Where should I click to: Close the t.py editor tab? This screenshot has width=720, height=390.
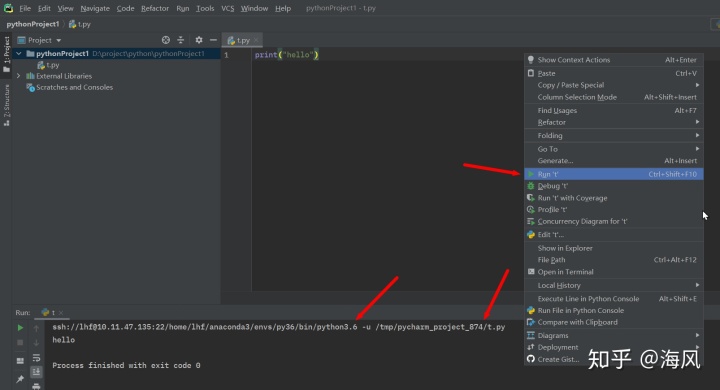click(x=256, y=40)
